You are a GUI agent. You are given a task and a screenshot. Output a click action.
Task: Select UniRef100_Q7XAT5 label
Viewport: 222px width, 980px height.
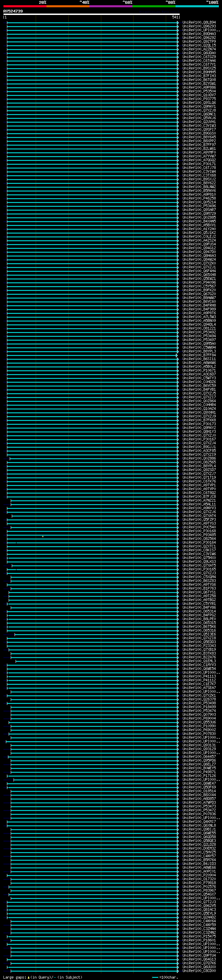tap(199, 565)
